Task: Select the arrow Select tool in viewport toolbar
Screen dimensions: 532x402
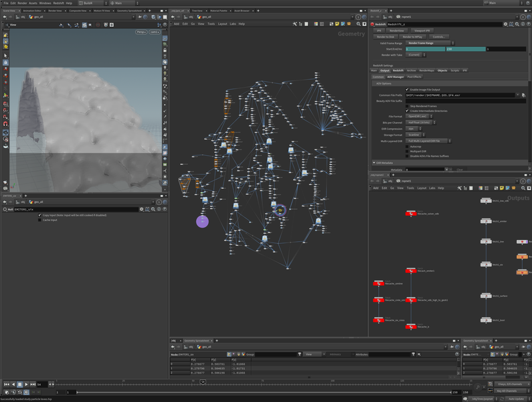Action: pos(5,56)
